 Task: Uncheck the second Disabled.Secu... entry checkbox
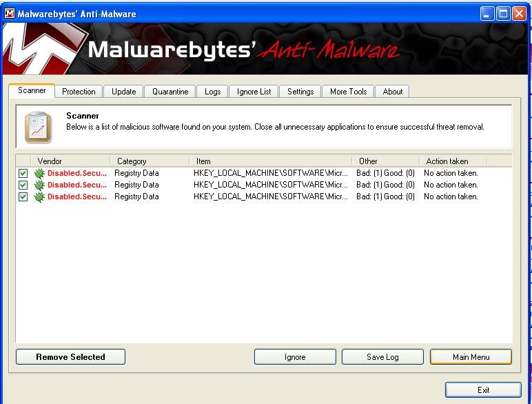(23, 185)
